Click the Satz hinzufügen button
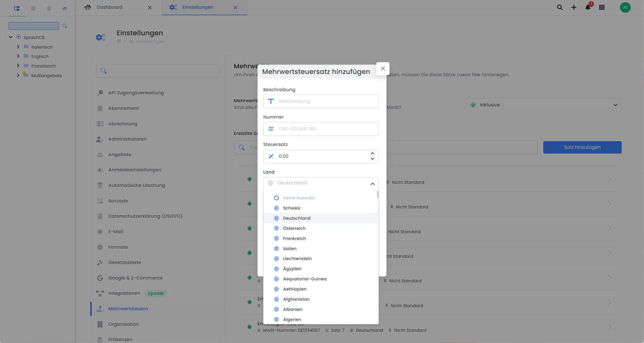 582,147
